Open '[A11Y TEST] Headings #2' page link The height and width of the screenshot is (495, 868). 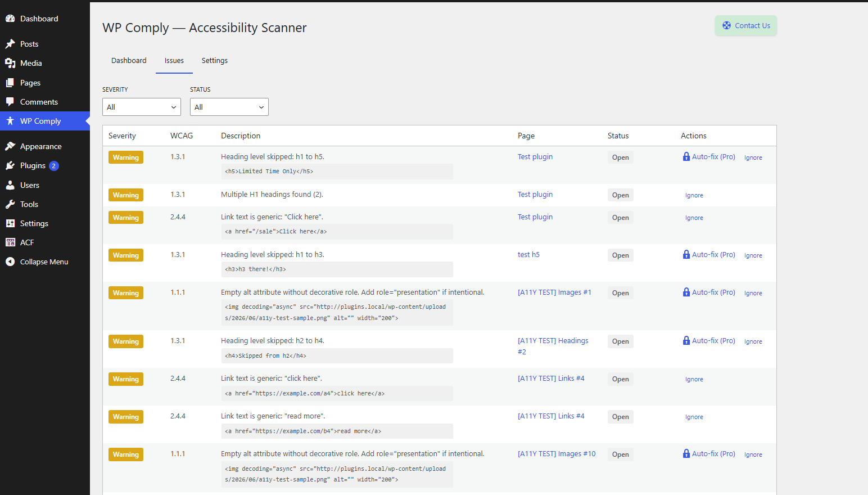click(x=553, y=346)
